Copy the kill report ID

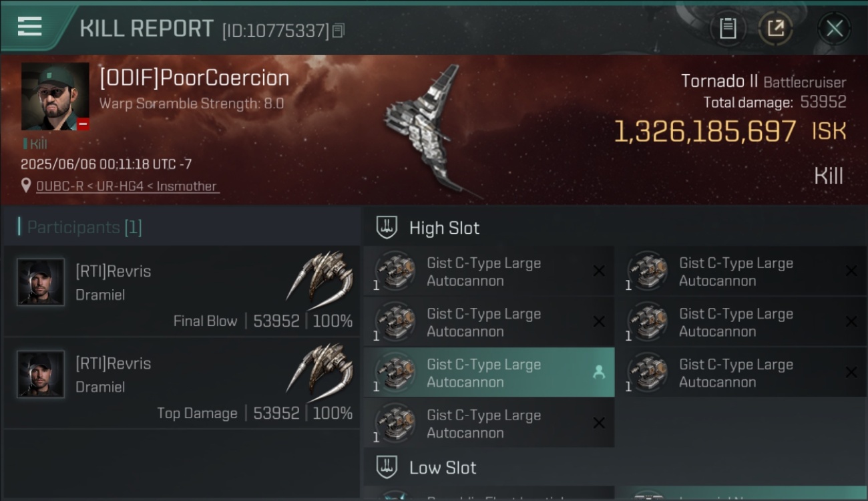[339, 31]
